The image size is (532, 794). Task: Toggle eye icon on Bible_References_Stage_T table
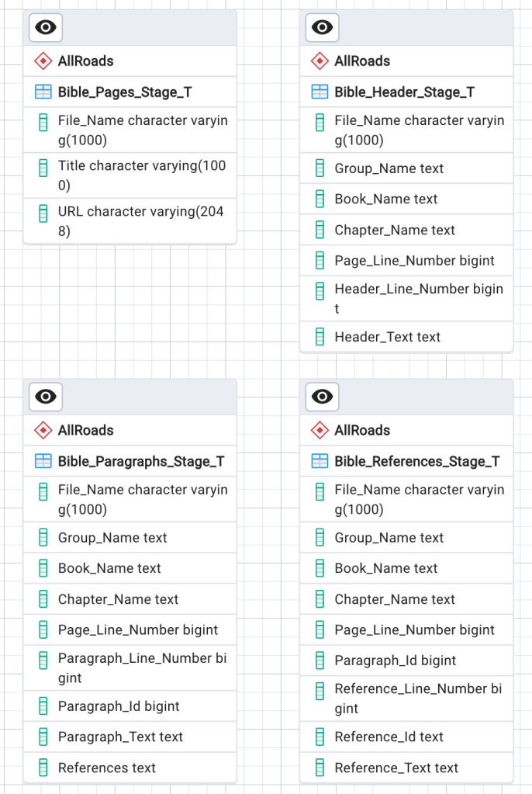322,397
